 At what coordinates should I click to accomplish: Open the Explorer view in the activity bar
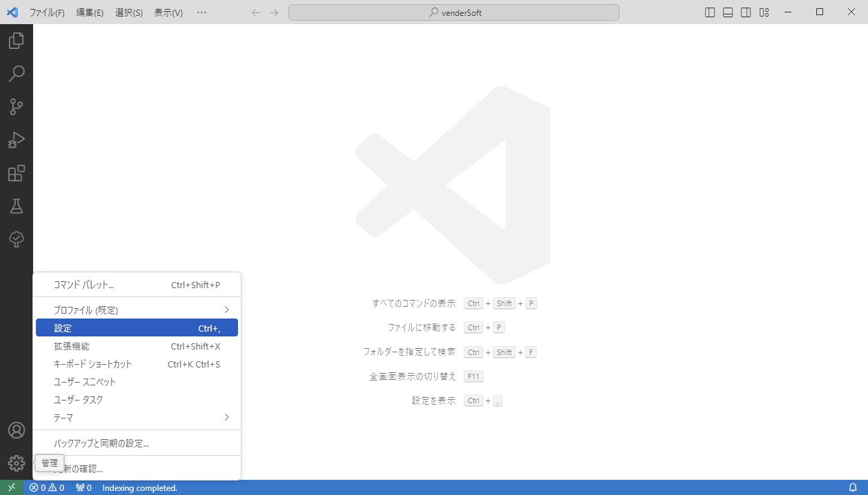click(x=17, y=41)
